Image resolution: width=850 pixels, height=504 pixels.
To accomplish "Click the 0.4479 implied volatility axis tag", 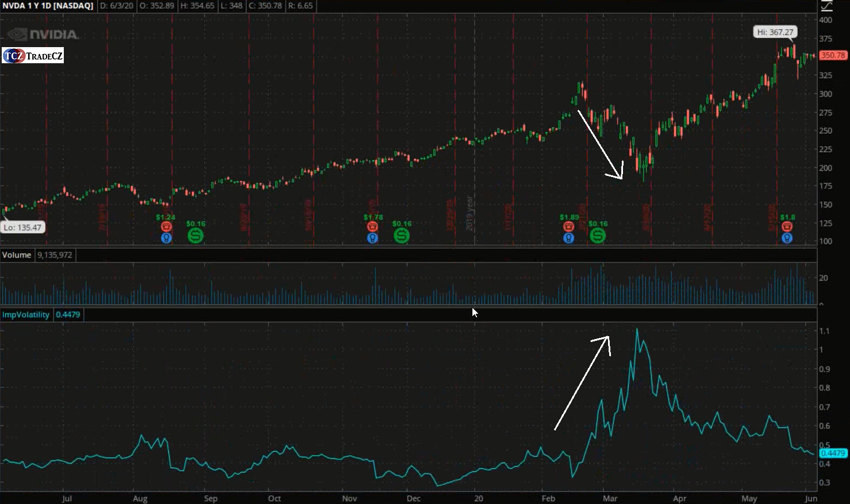I will (832, 453).
